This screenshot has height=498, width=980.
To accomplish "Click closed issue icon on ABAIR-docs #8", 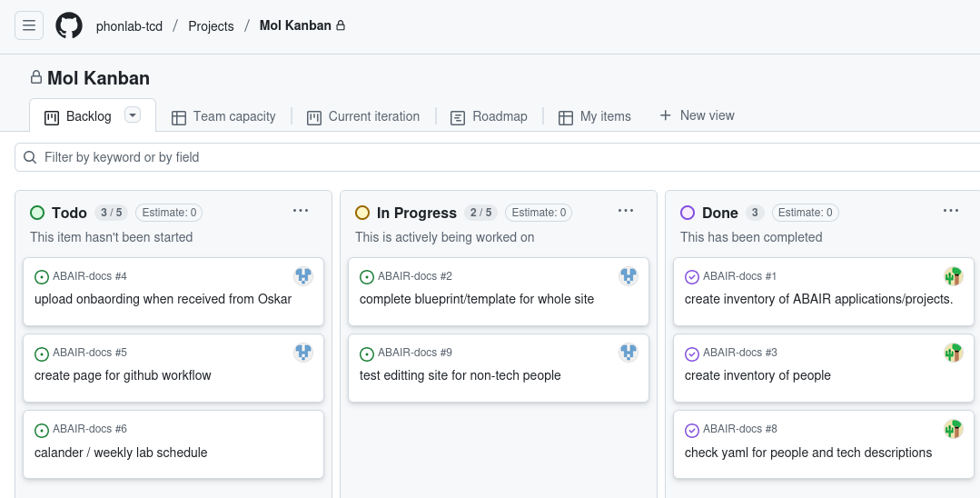I will coord(691,431).
